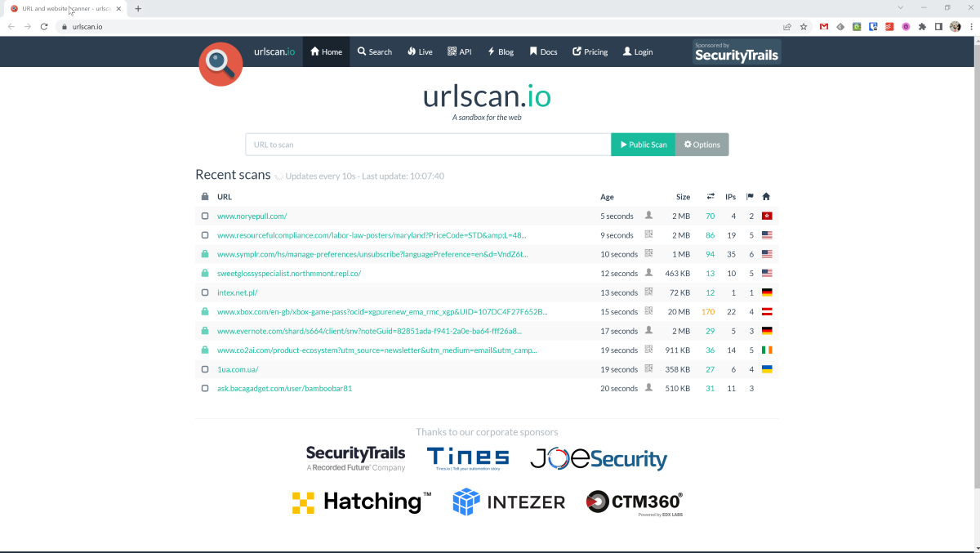This screenshot has height=553, width=980.
Task: Open CTM360 sponsor logo
Action: tap(635, 502)
